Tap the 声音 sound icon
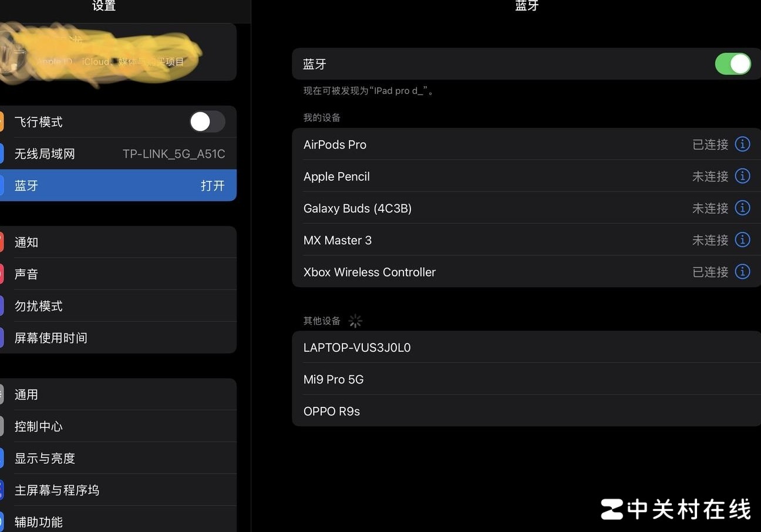 (2, 274)
